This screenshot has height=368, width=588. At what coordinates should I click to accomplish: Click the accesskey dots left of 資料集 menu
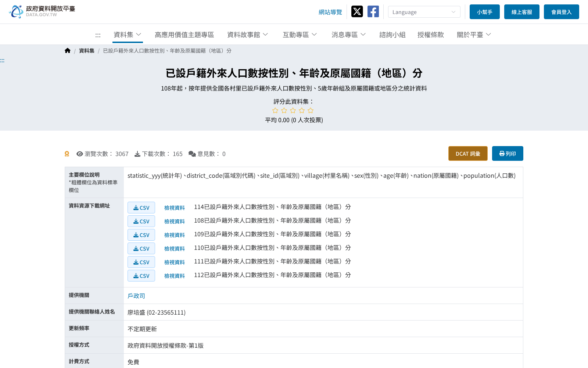[98, 35]
